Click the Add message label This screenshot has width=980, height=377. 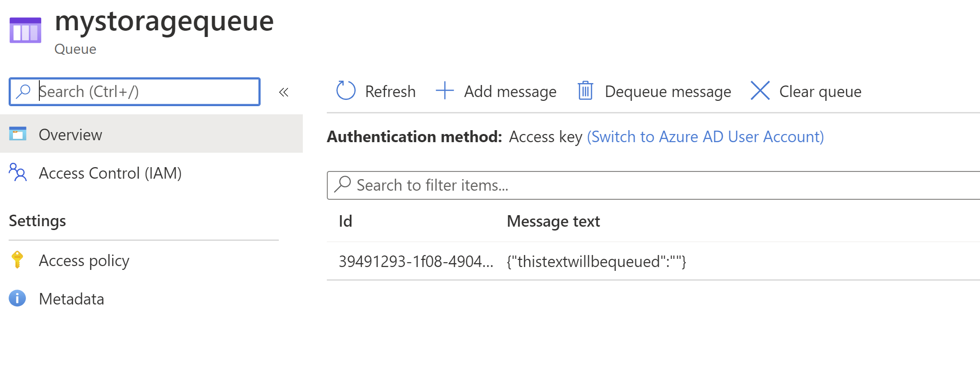[510, 91]
